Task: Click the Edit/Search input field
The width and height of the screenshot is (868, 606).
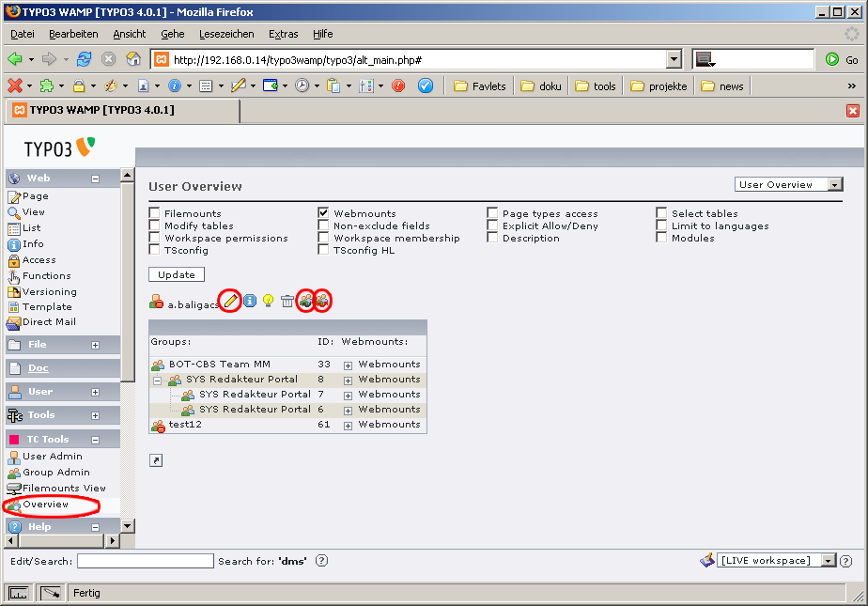Action: point(145,561)
